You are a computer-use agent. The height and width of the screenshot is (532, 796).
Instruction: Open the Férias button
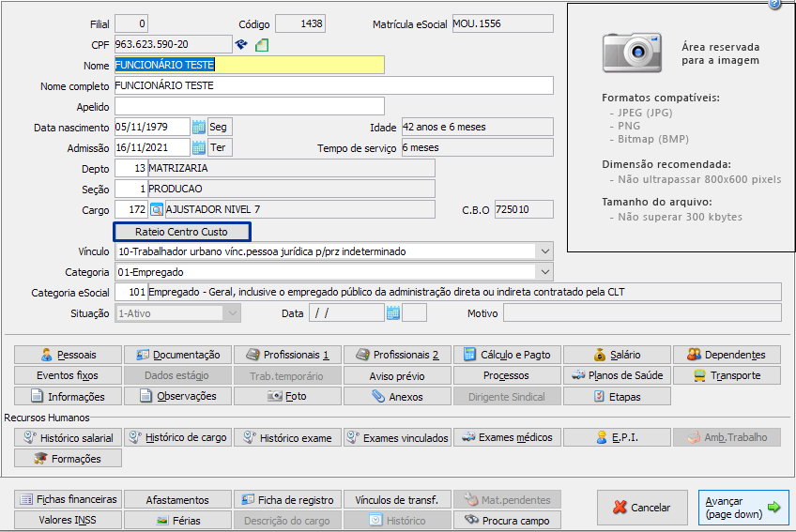click(177, 521)
